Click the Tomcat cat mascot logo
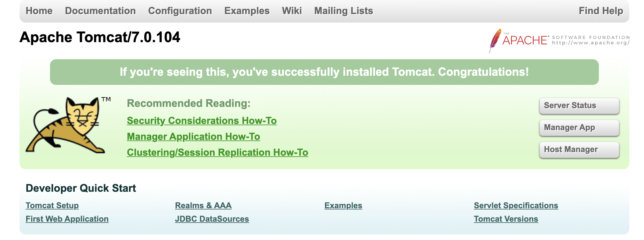Image resolution: width=644 pixels, height=240 pixels. pos(68,125)
